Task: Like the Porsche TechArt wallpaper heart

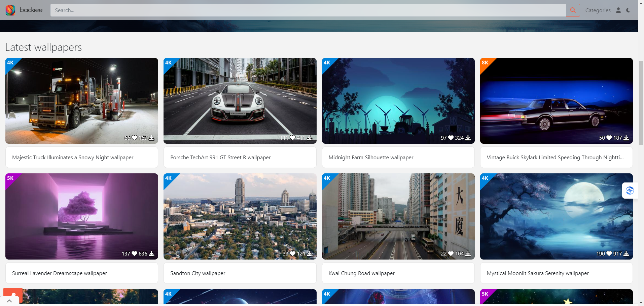Action: [x=293, y=138]
